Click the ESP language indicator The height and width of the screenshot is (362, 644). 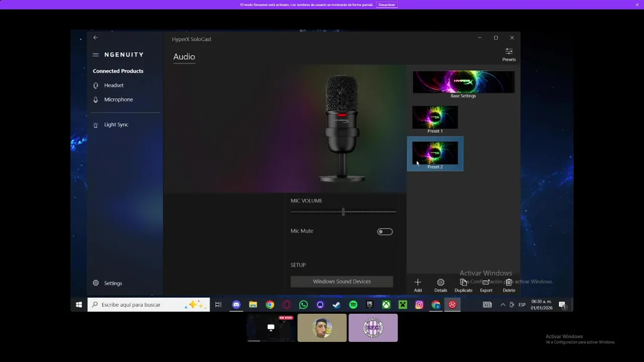[522, 305]
